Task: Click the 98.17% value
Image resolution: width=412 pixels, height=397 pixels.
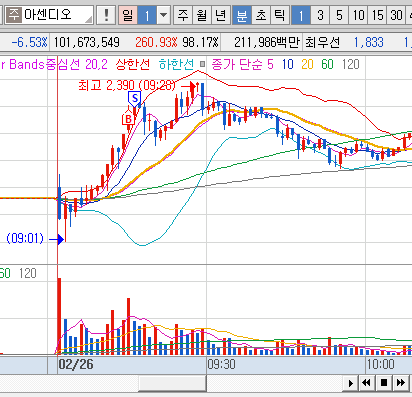Action: [200, 42]
